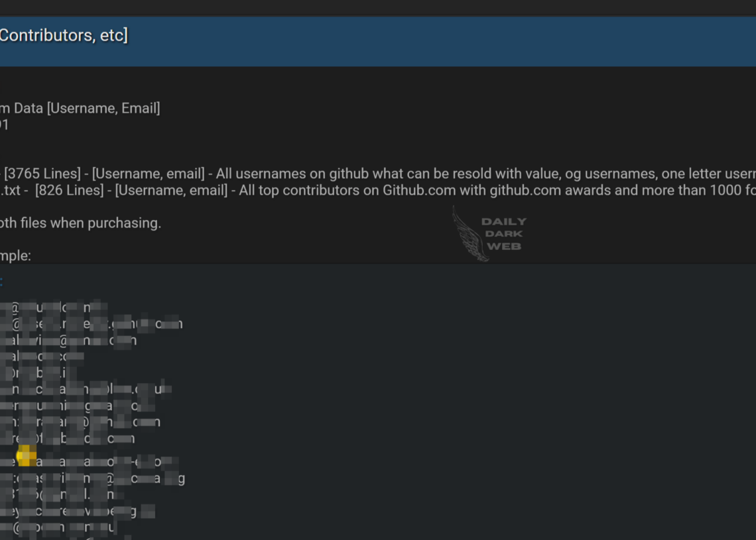Click the yellow highlighted block in the sample
The height and width of the screenshot is (540, 756).
pyautogui.click(x=27, y=455)
